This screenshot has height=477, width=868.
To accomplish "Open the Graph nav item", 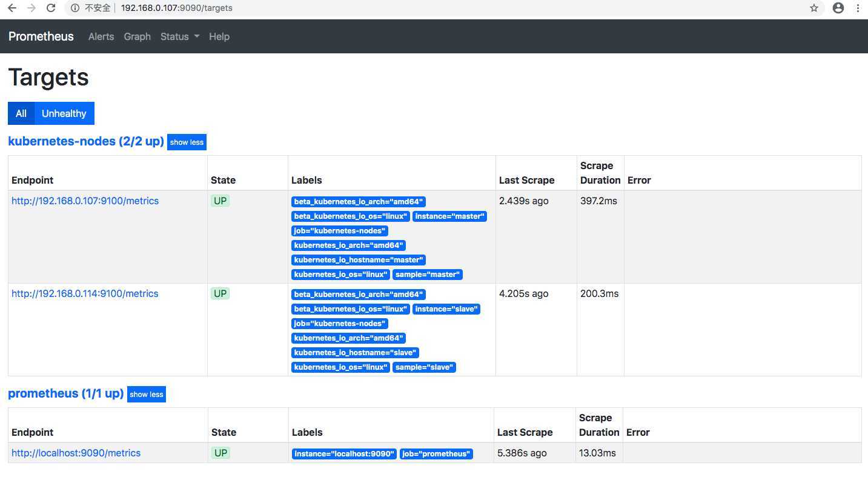I will pyautogui.click(x=137, y=36).
